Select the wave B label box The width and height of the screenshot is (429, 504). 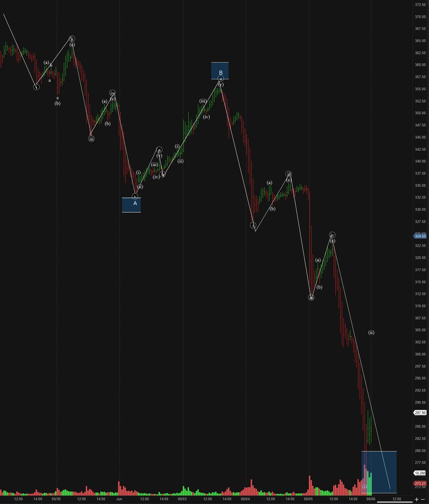coord(220,71)
